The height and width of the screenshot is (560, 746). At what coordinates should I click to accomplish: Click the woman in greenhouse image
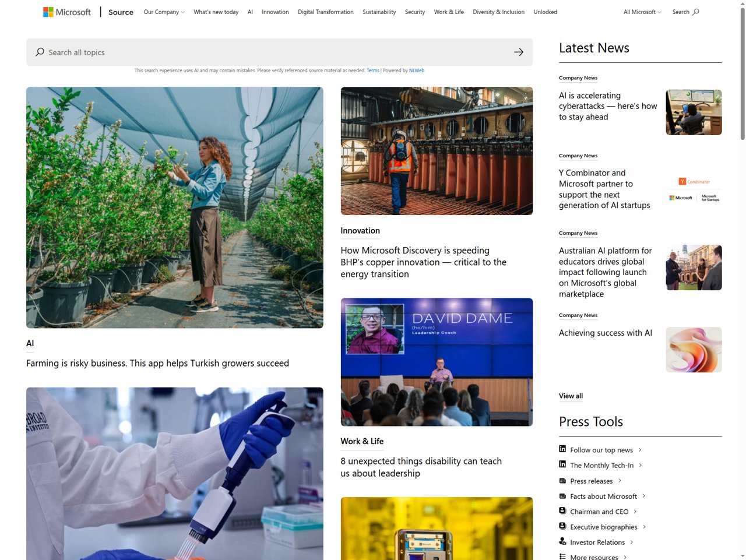coord(175,207)
